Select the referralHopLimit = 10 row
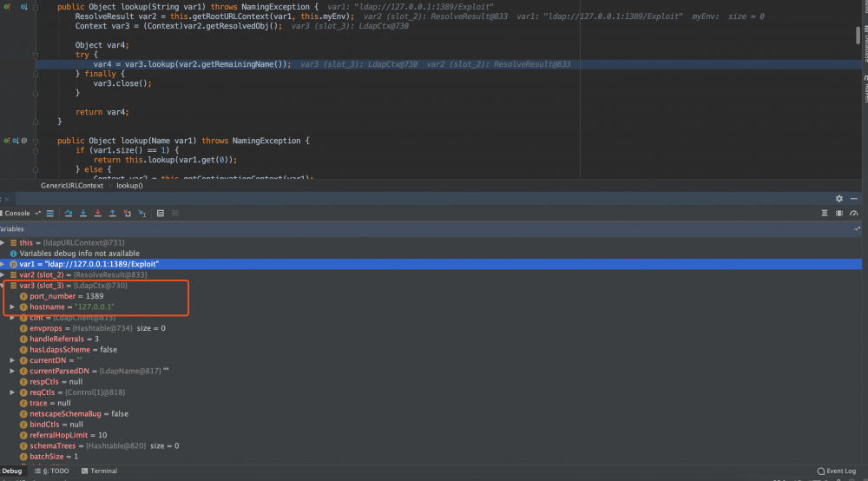 [431, 435]
